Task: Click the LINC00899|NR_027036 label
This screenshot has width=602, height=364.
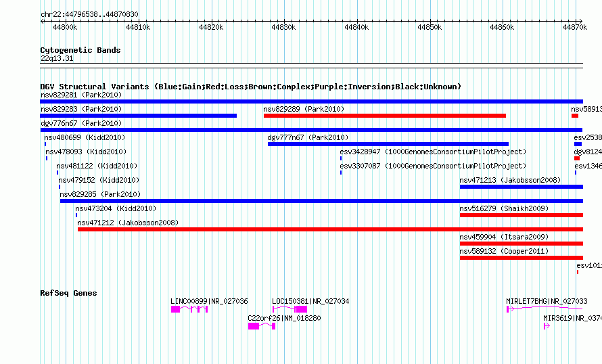Action: pyautogui.click(x=209, y=301)
